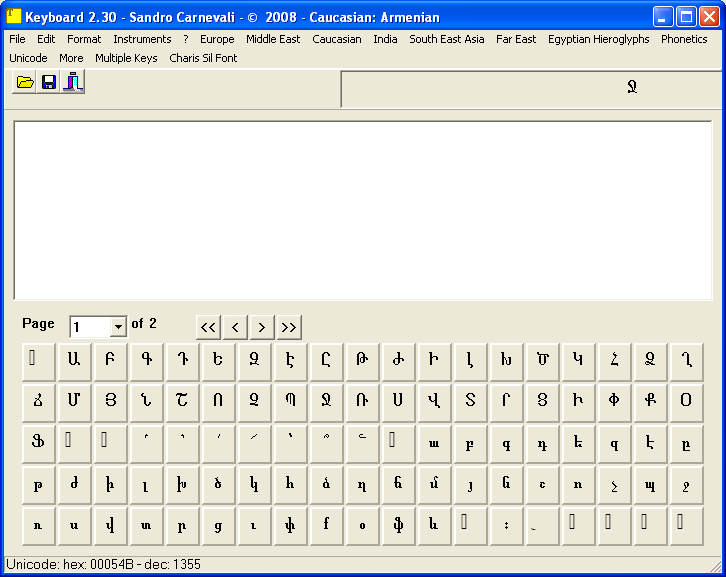
Task: Open the Egyptian Hieroglyphs menu
Action: pos(598,39)
